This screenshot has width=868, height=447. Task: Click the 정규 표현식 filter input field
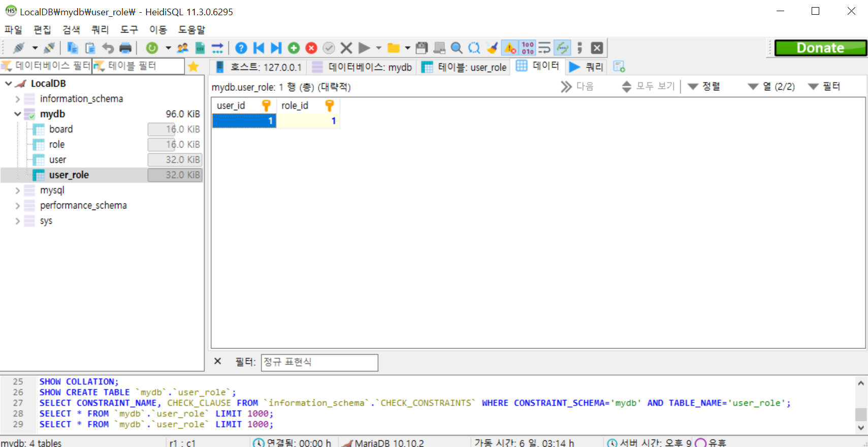319,362
